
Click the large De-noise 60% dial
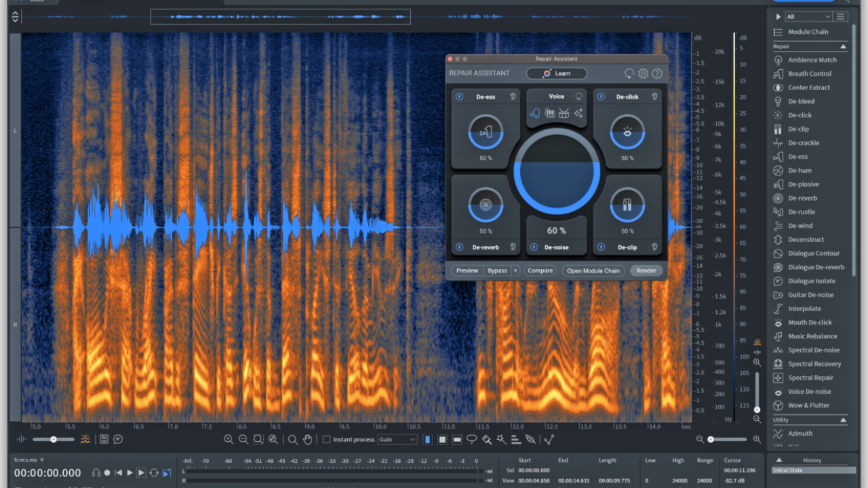(557, 171)
